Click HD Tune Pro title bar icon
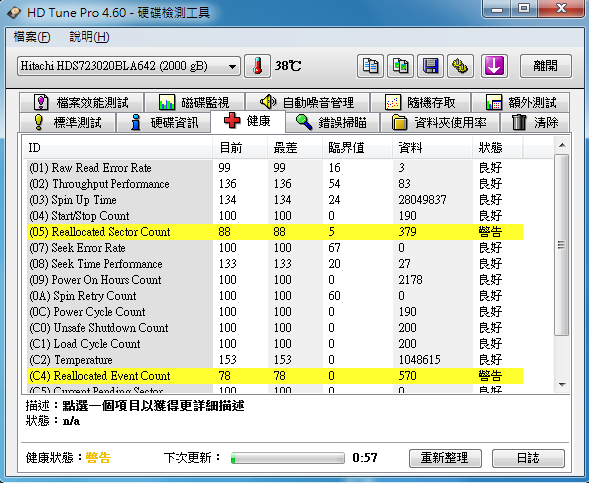This screenshot has height=483, width=589. click(14, 13)
